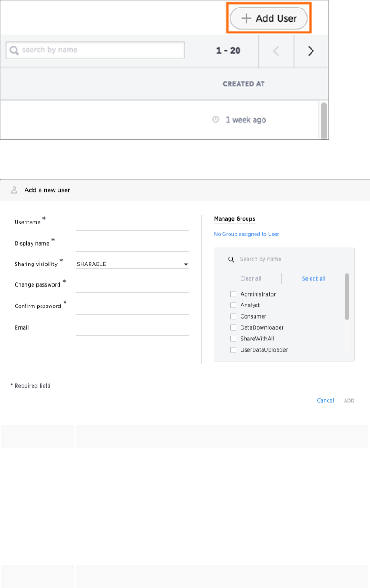
Task: Click the magnifier icon in the user search box
Action: (14, 50)
